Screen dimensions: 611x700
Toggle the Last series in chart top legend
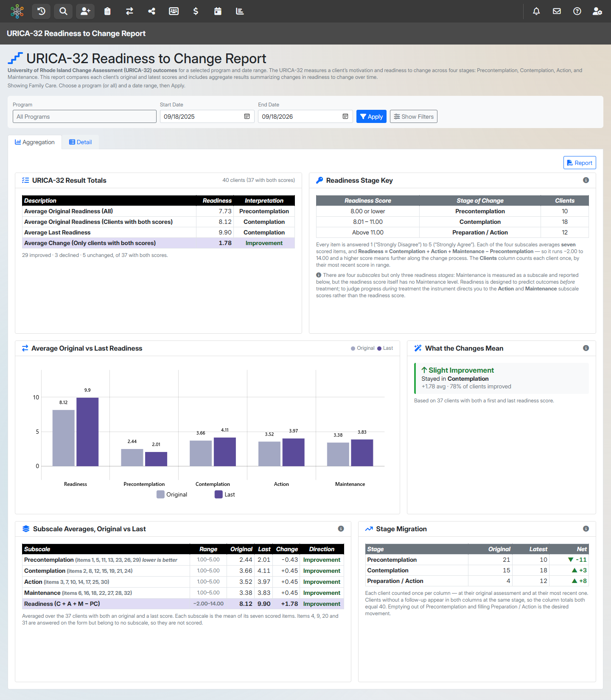[x=385, y=348]
